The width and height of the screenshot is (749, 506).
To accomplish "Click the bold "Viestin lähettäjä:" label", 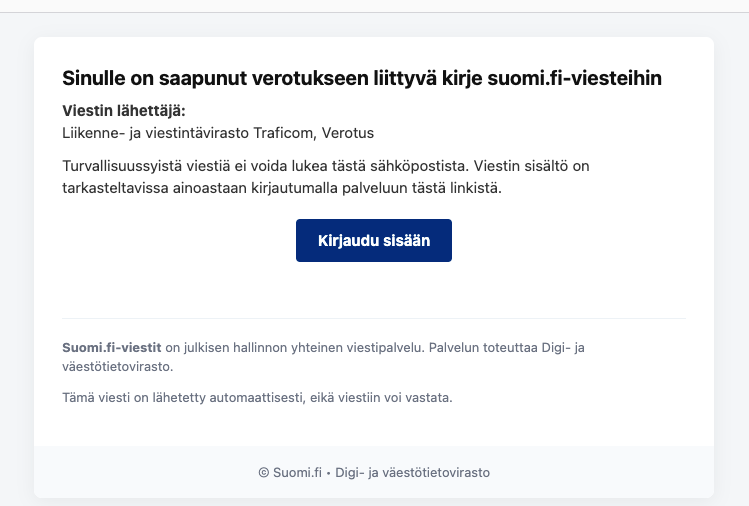I will tap(124, 111).
